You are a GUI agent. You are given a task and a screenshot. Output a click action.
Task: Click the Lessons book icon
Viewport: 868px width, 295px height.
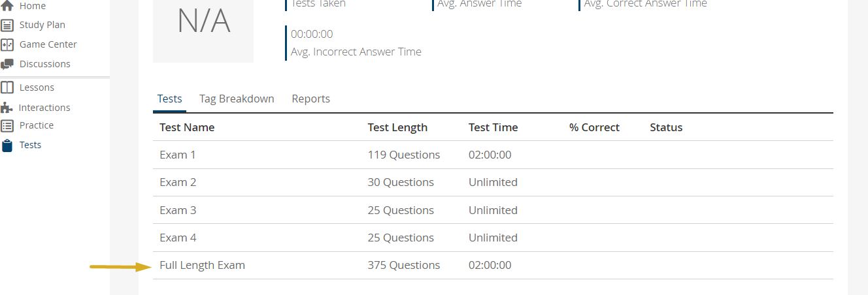point(7,87)
